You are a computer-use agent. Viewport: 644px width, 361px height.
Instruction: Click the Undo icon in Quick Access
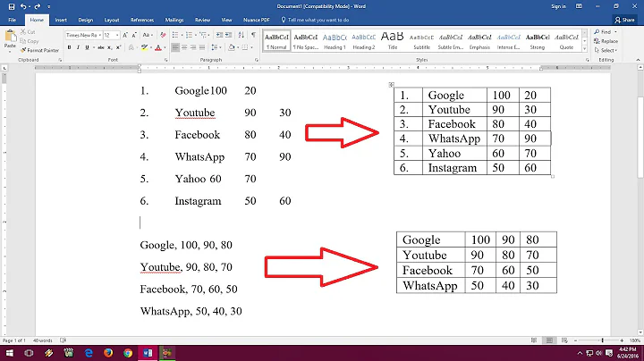[x=23, y=6]
